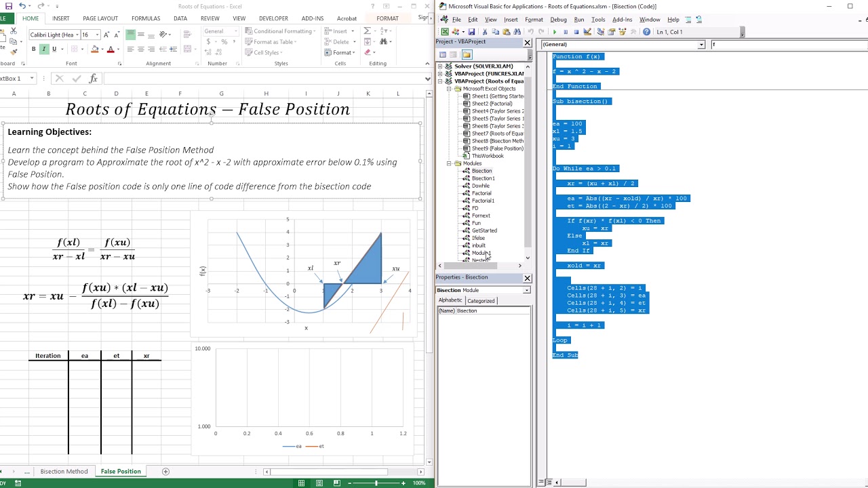The image size is (868, 488).
Task: Click the Copy icon in VBA toolbar
Action: [x=495, y=32]
